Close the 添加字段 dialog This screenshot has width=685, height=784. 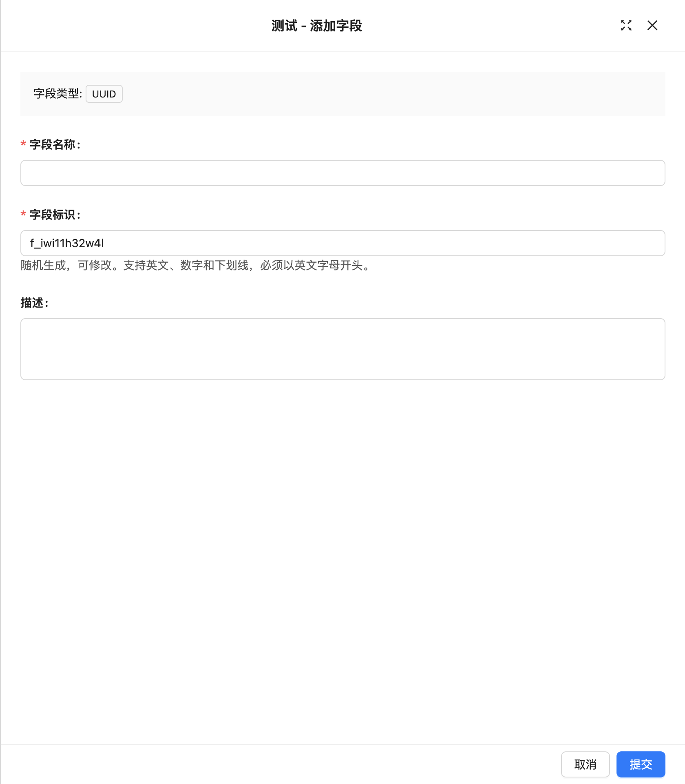652,25
